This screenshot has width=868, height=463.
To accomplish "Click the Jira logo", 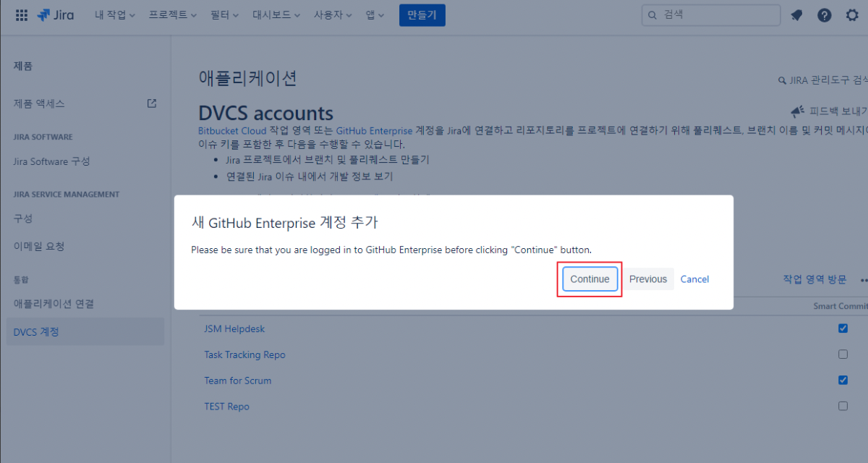I will [56, 14].
